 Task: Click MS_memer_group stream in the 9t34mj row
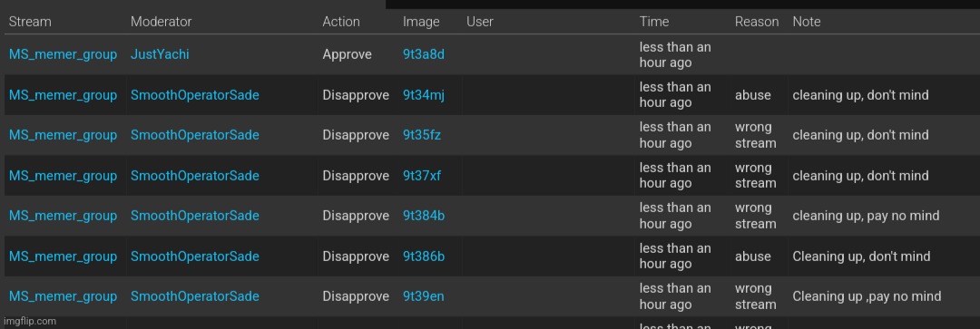click(63, 95)
